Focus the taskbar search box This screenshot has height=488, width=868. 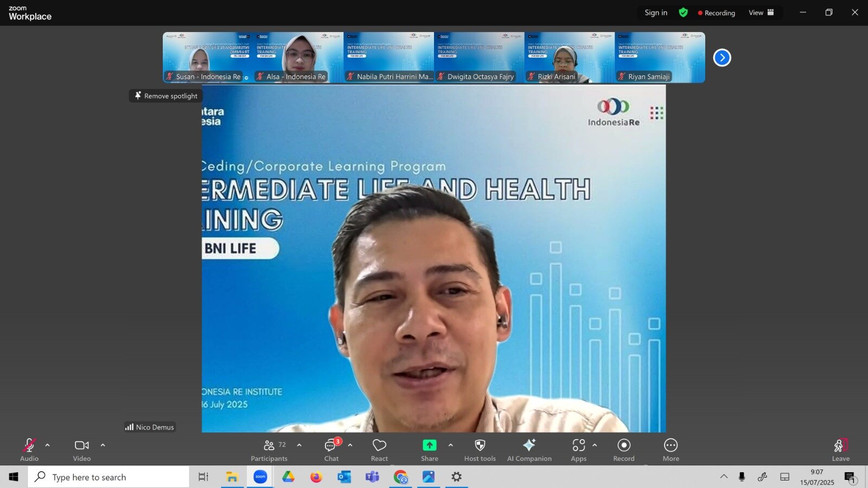coord(108,477)
